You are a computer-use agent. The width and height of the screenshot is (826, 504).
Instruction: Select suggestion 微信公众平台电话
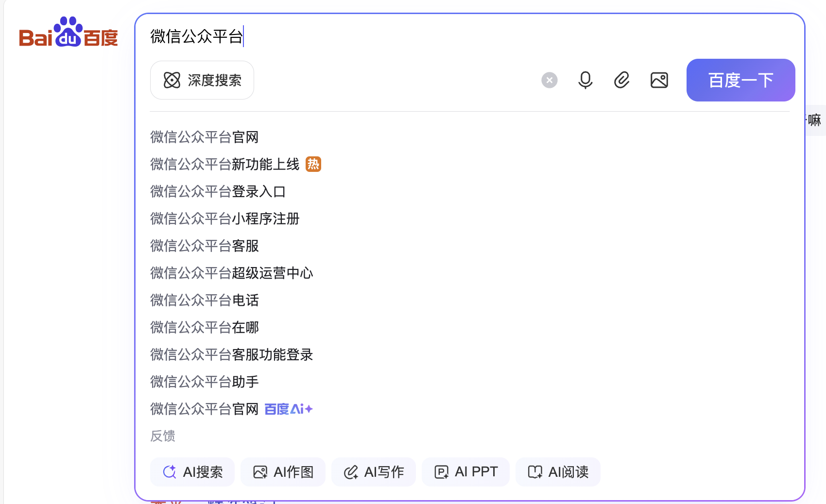[x=205, y=300]
